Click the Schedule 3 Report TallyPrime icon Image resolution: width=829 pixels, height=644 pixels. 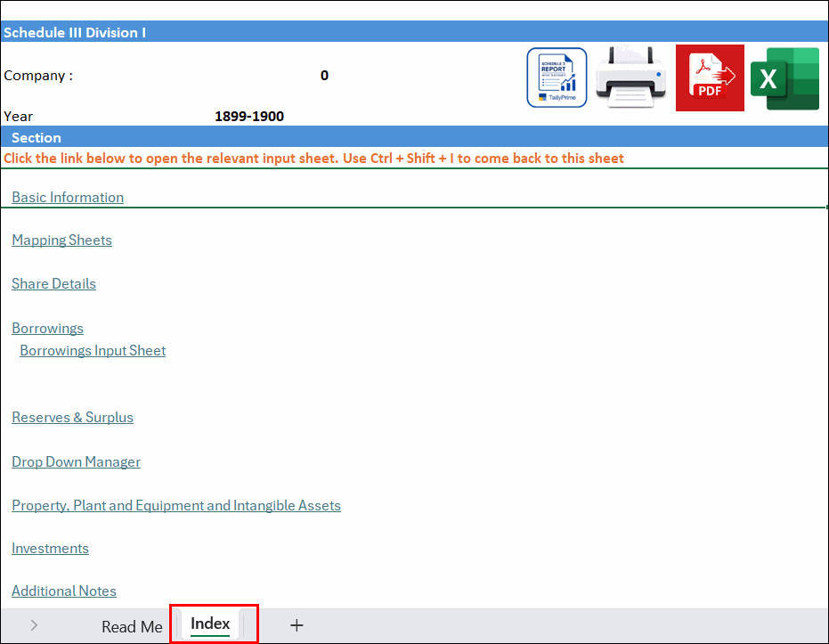point(557,77)
